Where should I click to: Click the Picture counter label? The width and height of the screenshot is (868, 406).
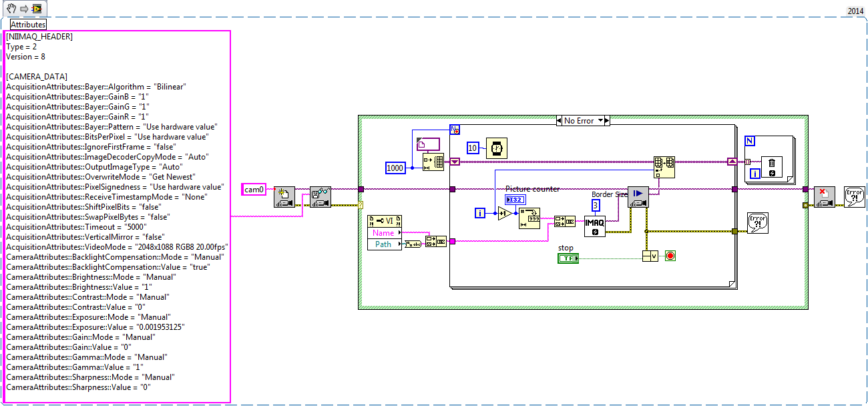click(532, 189)
